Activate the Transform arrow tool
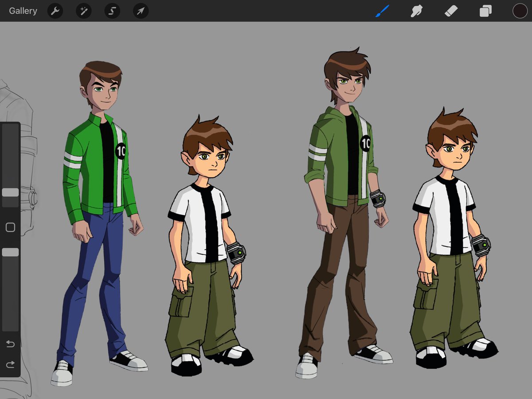Screen dimensions: 532x399 (x=141, y=11)
